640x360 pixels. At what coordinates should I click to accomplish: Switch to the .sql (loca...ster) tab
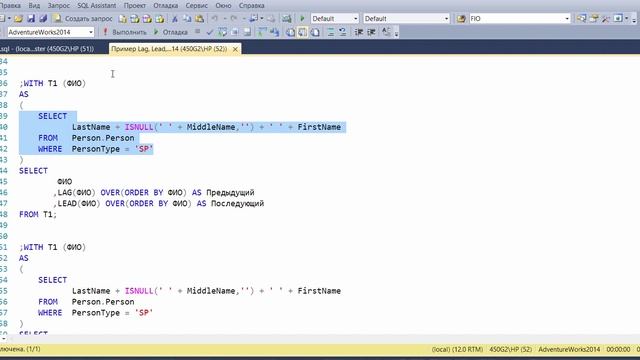pos(48,49)
